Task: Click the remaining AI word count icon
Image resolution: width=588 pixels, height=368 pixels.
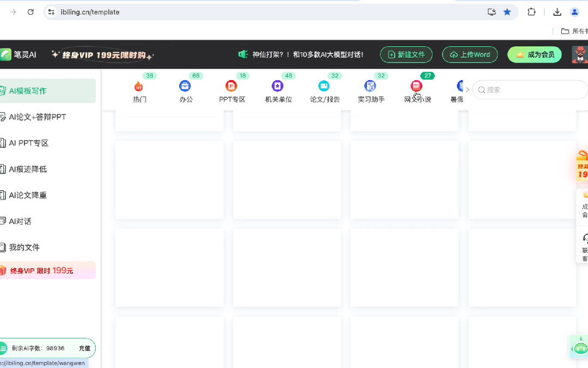Action: pyautogui.click(x=3, y=348)
